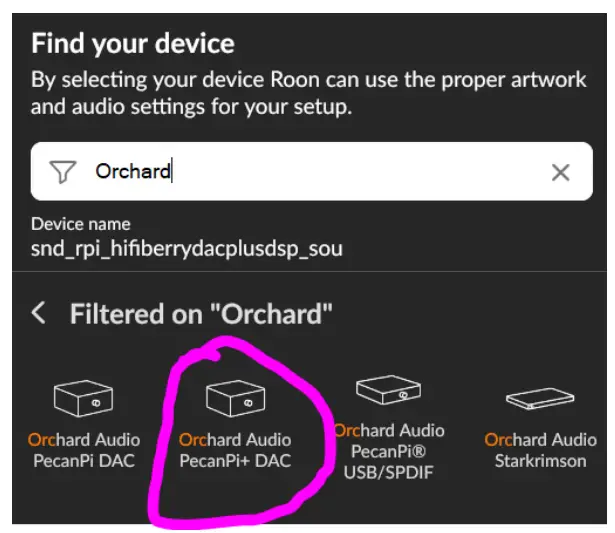The width and height of the screenshot is (615, 533).
Task: Click the funnel filter icon in search box
Action: pos(63,172)
